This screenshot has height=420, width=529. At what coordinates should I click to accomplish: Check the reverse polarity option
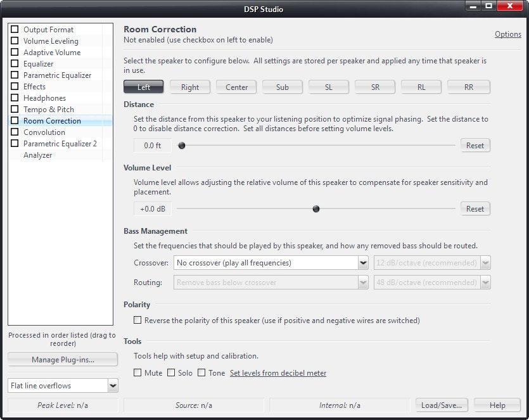coord(137,321)
